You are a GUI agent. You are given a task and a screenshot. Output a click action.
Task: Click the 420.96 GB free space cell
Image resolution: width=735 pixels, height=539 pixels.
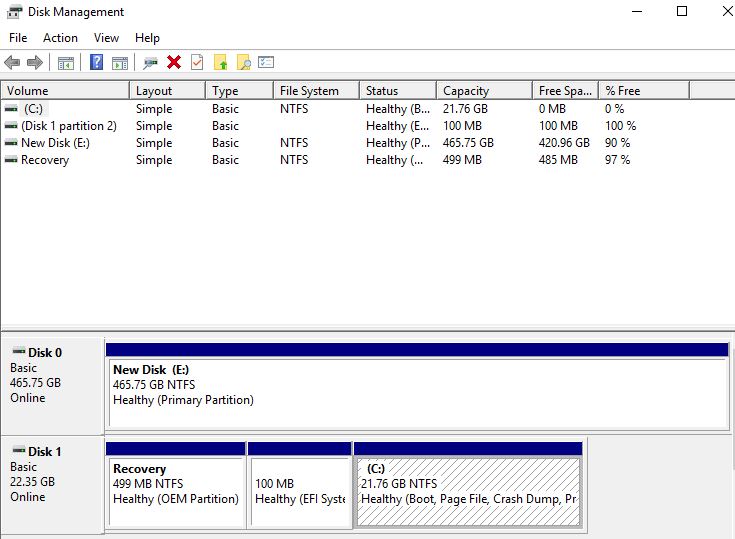pyautogui.click(x=564, y=143)
